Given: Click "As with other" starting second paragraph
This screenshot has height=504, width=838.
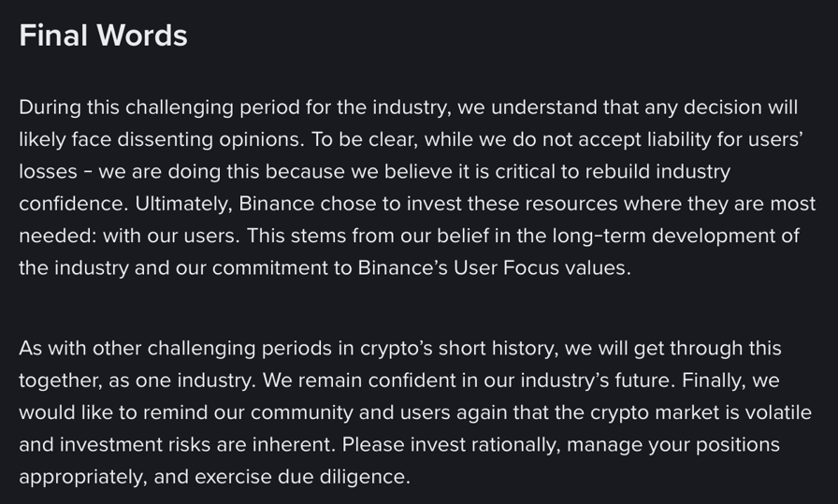Looking at the screenshot, I should pos(79,349).
